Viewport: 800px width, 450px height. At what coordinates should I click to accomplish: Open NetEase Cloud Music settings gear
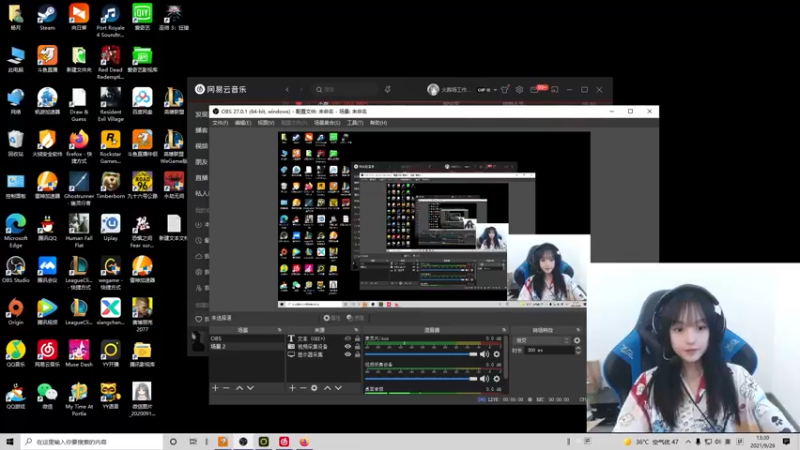pyautogui.click(x=519, y=89)
